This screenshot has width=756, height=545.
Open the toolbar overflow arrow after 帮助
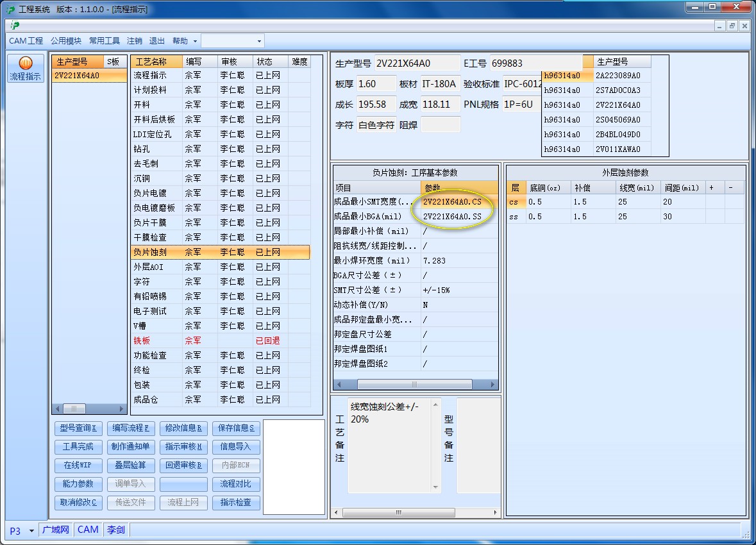coord(196,41)
